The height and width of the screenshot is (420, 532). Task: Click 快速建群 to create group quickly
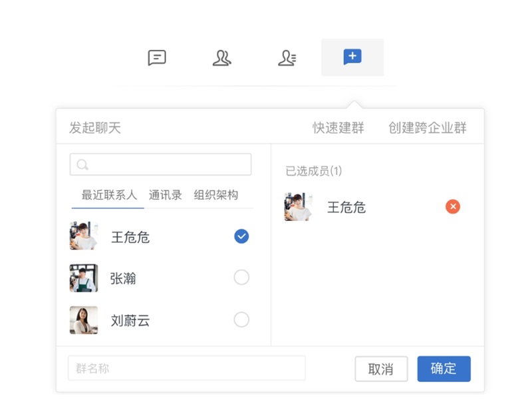tap(338, 127)
